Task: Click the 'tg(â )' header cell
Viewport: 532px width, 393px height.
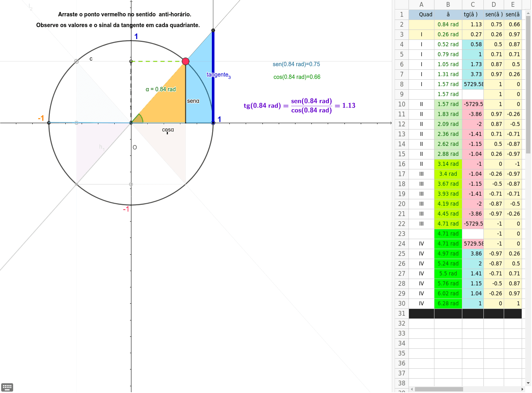Action: pos(473,14)
